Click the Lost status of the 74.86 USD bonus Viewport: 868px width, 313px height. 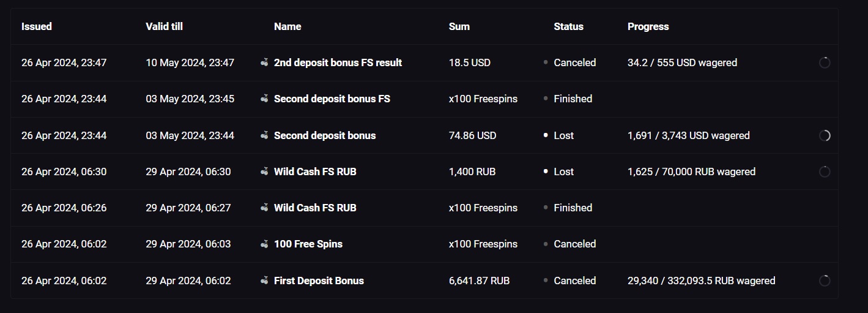tap(563, 135)
